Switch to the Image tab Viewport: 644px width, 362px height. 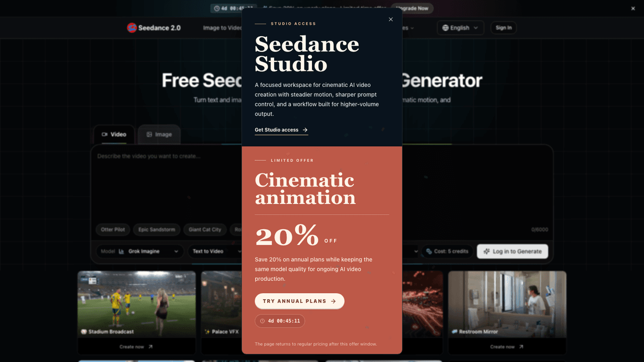(159, 134)
